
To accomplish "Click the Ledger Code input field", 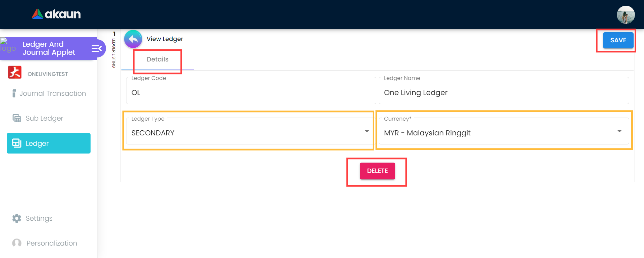I will 251,93.
